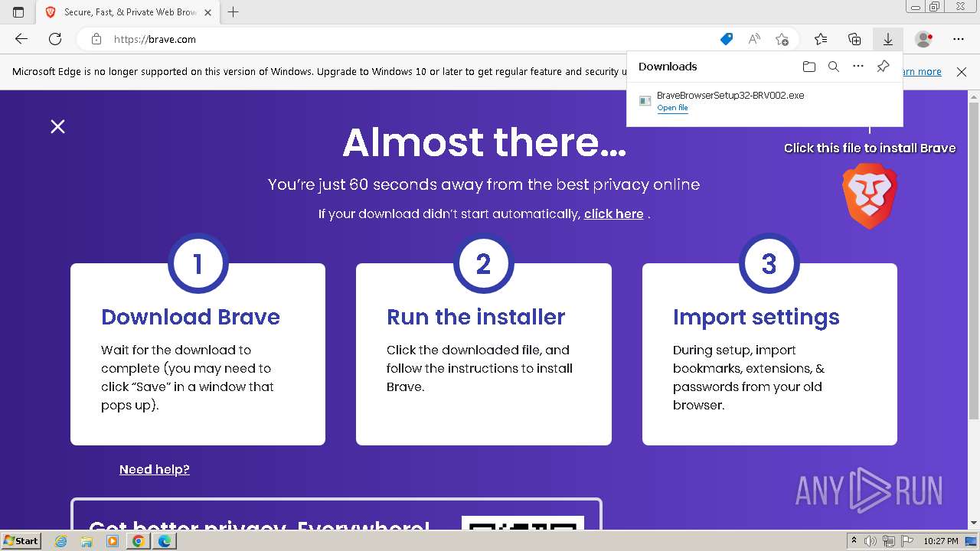Viewport: 980px width, 551px height.
Task: Pin the Downloads panel
Action: pyautogui.click(x=883, y=67)
